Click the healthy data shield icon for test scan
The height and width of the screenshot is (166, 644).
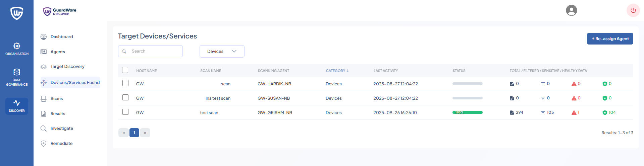tap(605, 113)
